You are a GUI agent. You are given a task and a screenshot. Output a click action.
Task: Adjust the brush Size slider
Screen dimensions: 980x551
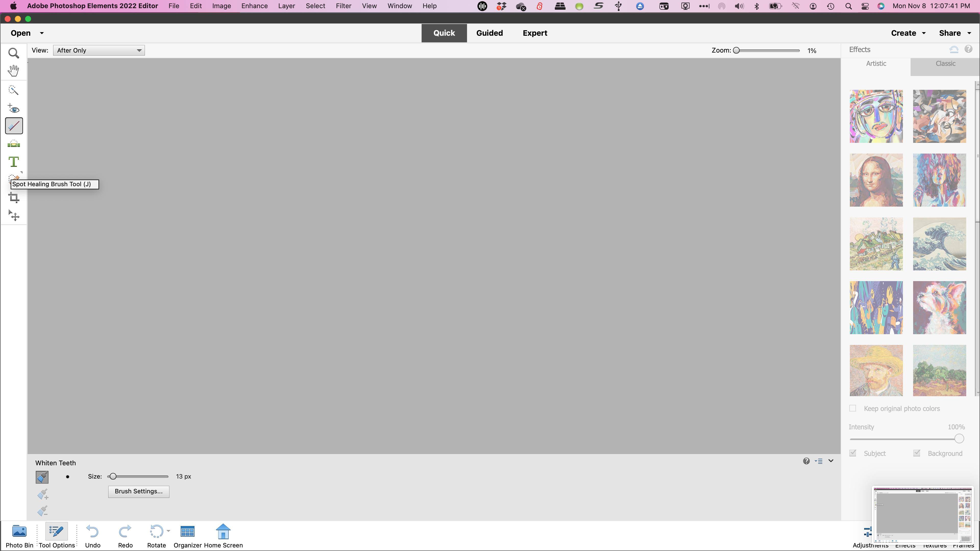point(113,477)
